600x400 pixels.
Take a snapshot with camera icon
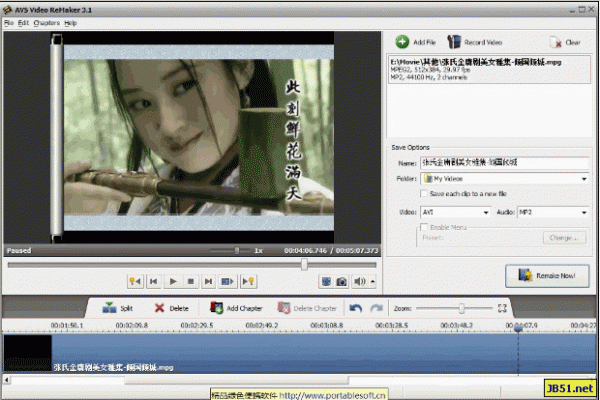pos(341,282)
